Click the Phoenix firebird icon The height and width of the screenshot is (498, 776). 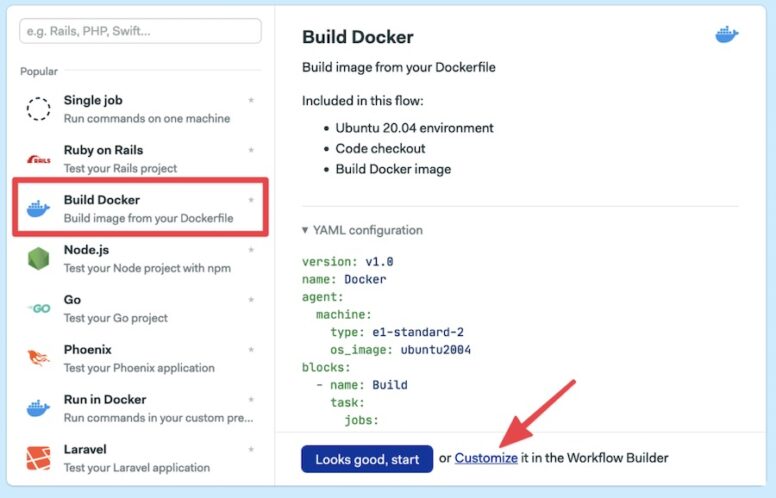pos(38,358)
